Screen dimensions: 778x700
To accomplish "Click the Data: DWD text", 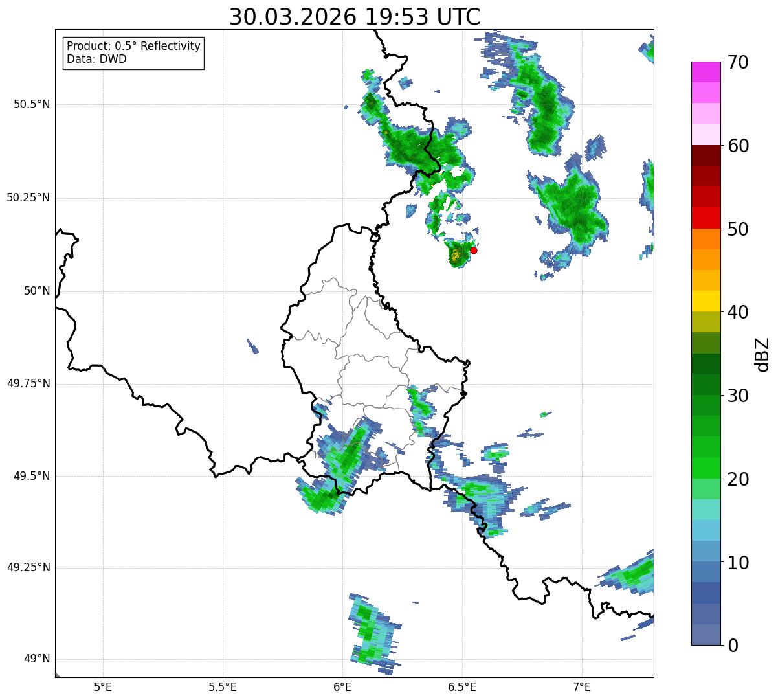I will pyautogui.click(x=96, y=59).
